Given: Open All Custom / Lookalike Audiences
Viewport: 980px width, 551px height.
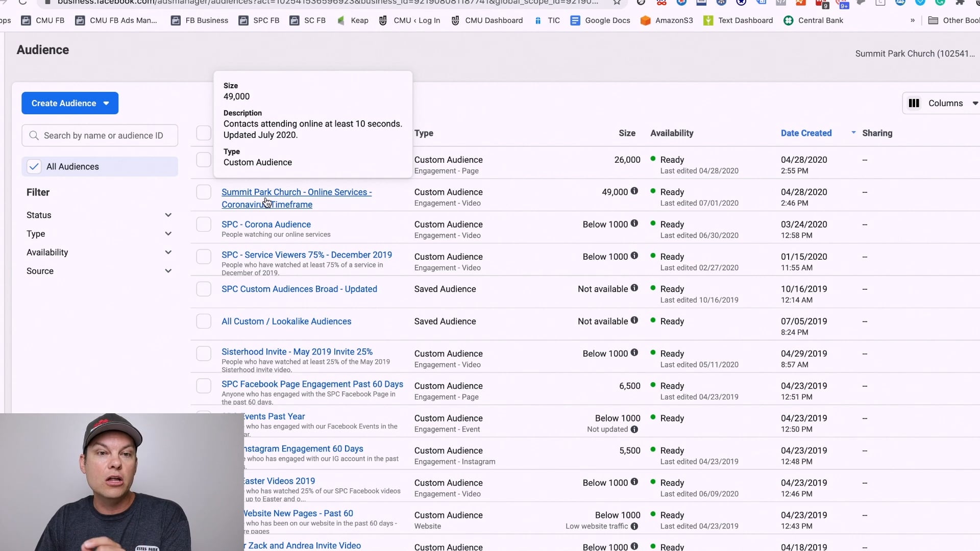Looking at the screenshot, I should coord(286,321).
